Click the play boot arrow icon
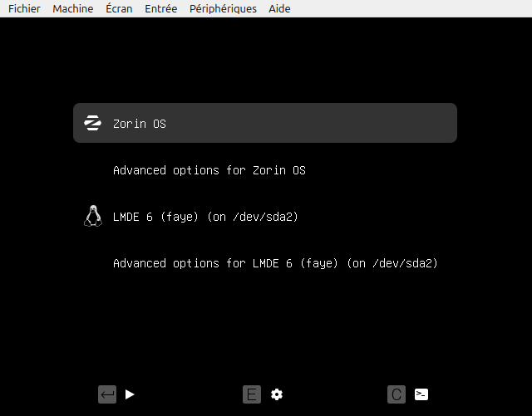The width and height of the screenshot is (532, 416). coord(130,394)
